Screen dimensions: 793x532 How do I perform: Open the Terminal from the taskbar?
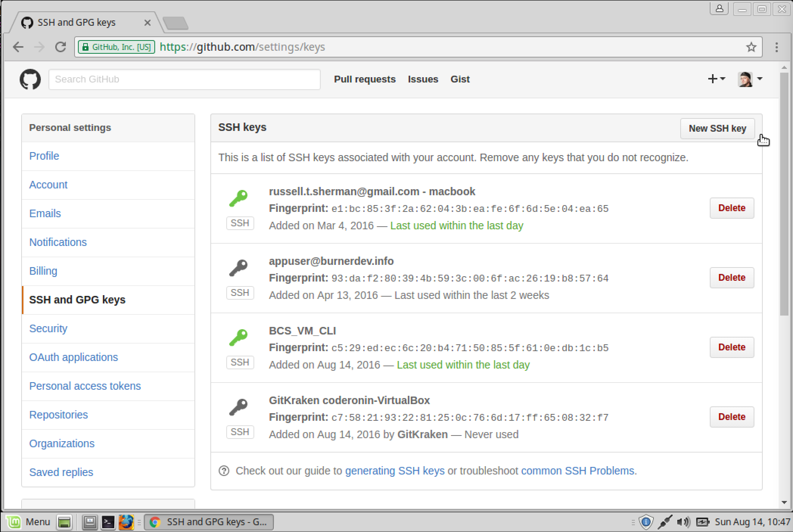pyautogui.click(x=108, y=522)
